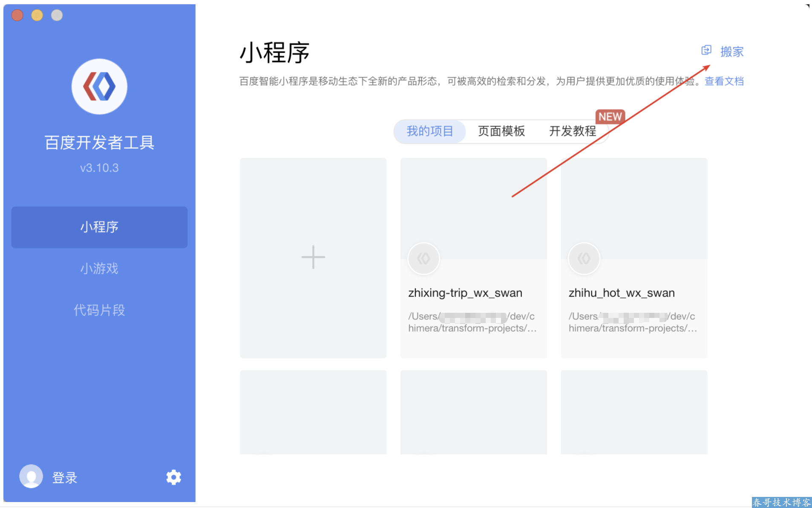Open the zhihu_hot_wx_swan project card
Viewport: 812px width, 508px height.
pyautogui.click(x=634, y=258)
